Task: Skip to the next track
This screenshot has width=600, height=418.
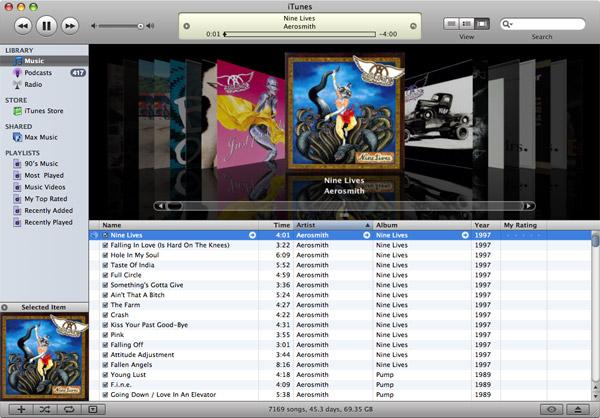Action: tap(70, 26)
